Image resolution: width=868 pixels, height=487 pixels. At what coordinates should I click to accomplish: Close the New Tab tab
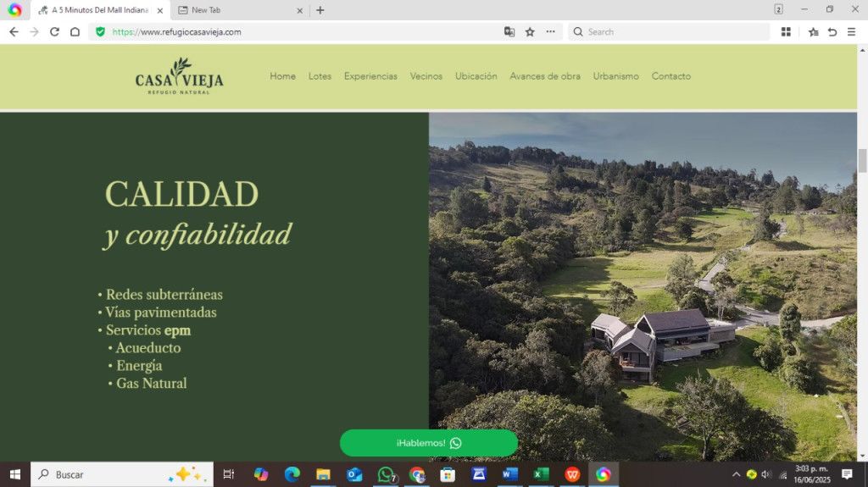[x=299, y=10]
